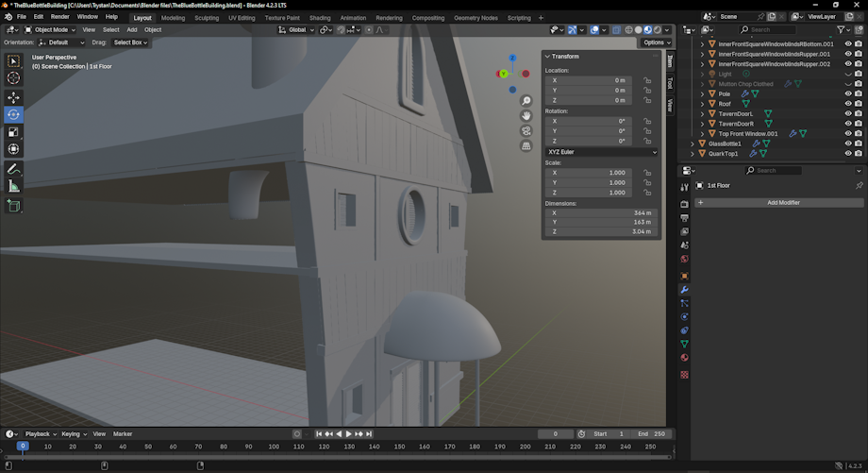Expand the GlassBottle1 tree item

coord(693,144)
